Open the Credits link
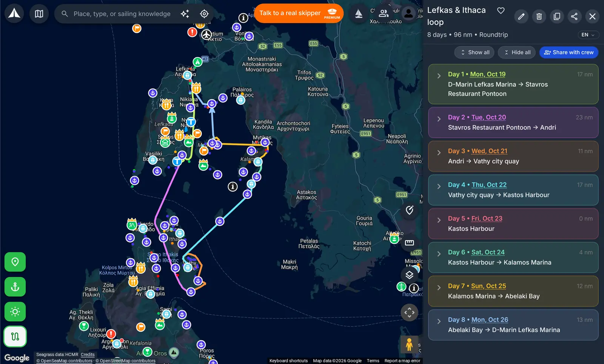The width and height of the screenshot is (604, 364). click(88, 355)
